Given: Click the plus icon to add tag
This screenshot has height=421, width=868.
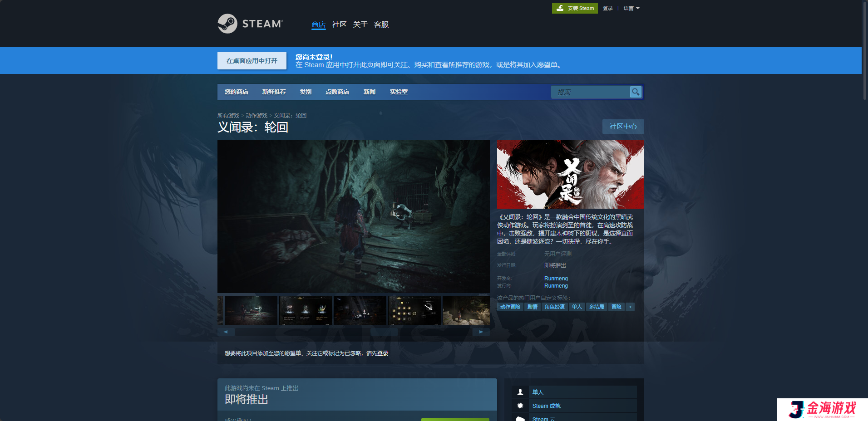Looking at the screenshot, I should pos(630,307).
